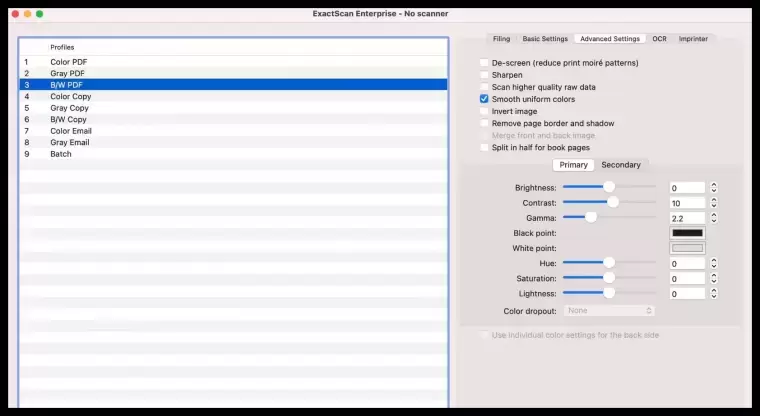Click the Lightness slider knob

coord(609,292)
